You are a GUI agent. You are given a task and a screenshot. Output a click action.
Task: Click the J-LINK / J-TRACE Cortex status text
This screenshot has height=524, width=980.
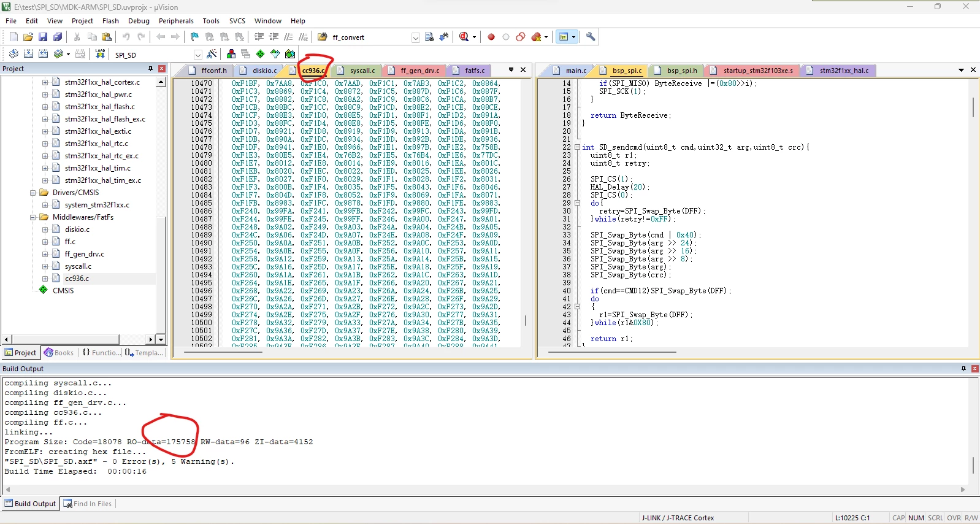[678, 518]
